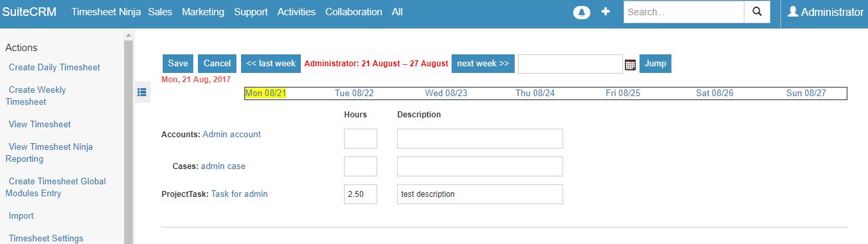Viewport: 868px width, 244px height.
Task: Open the Administrator user menu
Action: (825, 12)
